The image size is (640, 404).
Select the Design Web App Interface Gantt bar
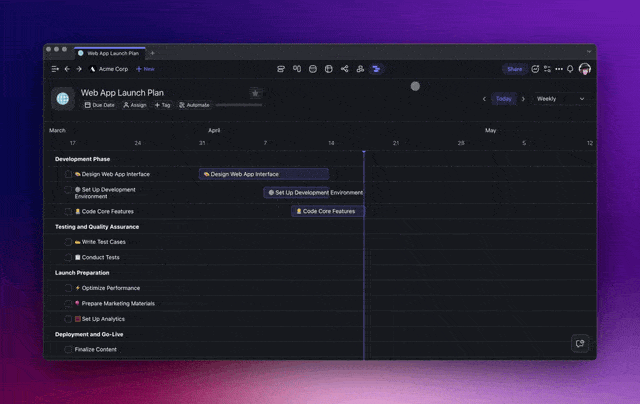point(264,174)
